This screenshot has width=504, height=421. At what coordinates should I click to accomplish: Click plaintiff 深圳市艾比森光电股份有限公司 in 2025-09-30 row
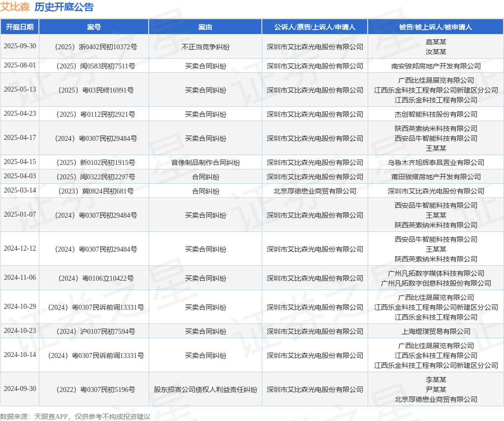point(315,47)
